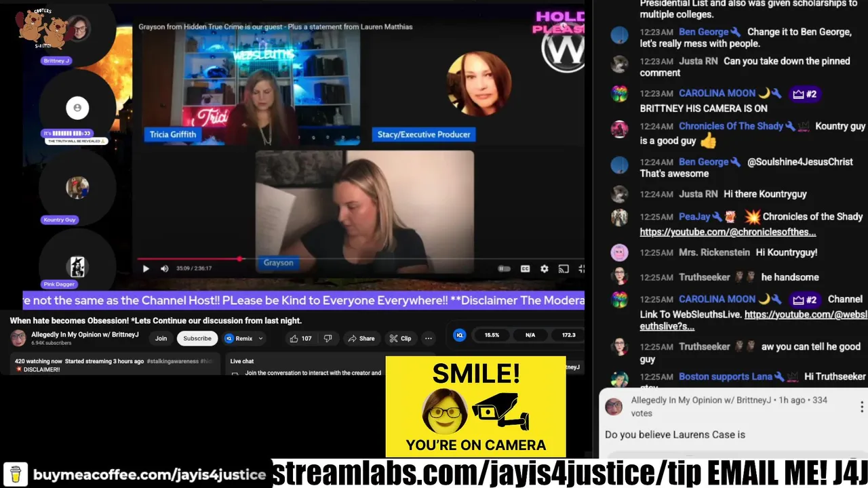Click CAROLINA MOON crown #2 badge at 12:23AM
Viewport: 868px width, 488px height.
click(x=804, y=94)
